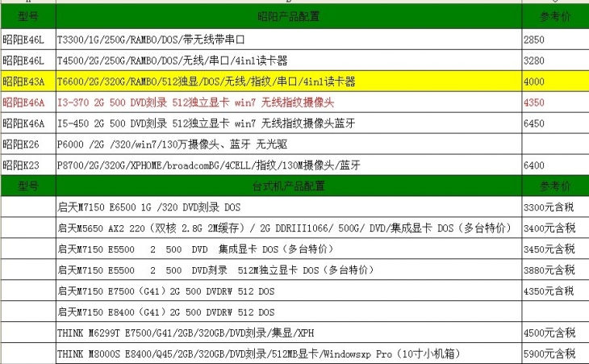Viewport: 589px width, 364px height.
Task: Select the model cell 昭阳K23
Action: [x=28, y=165]
